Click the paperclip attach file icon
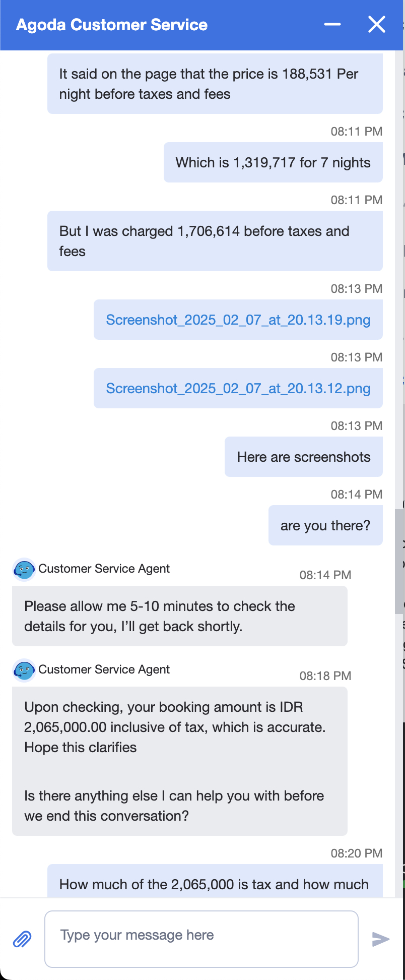 pos(22,939)
